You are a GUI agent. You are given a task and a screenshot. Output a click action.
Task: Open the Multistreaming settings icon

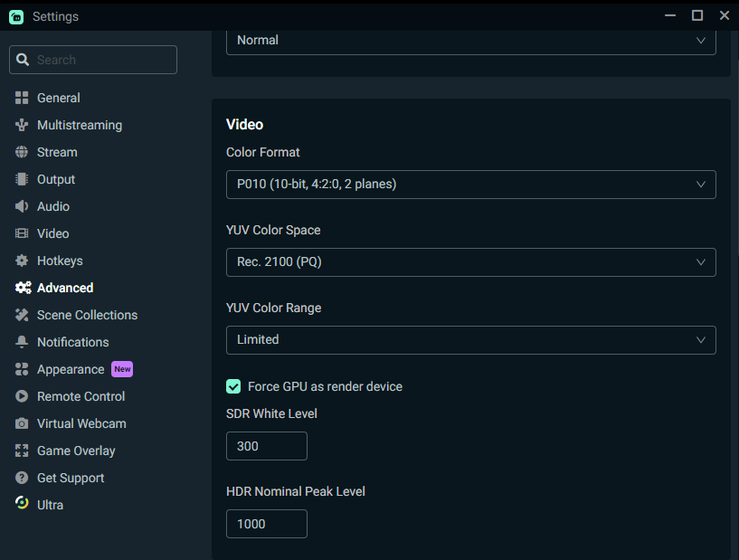coord(20,125)
